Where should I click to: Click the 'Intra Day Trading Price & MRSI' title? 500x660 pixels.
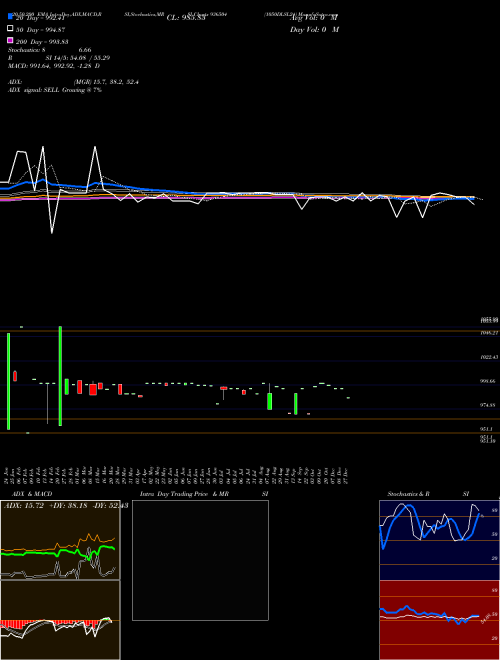(204, 494)
